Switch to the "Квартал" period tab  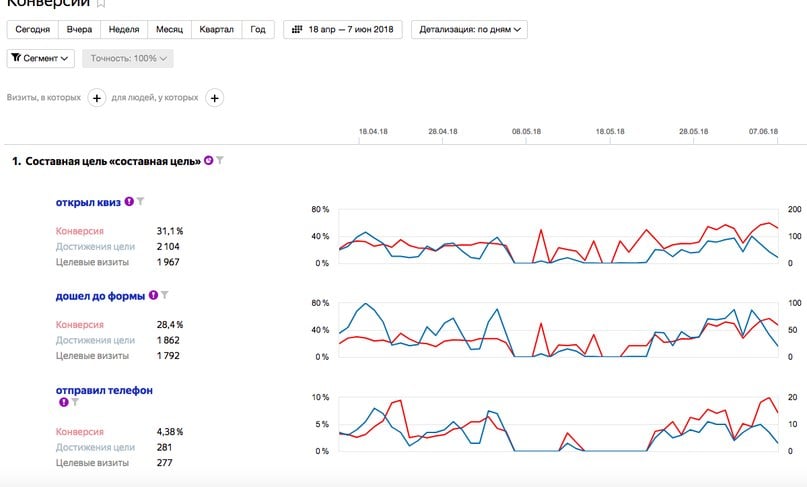215,30
